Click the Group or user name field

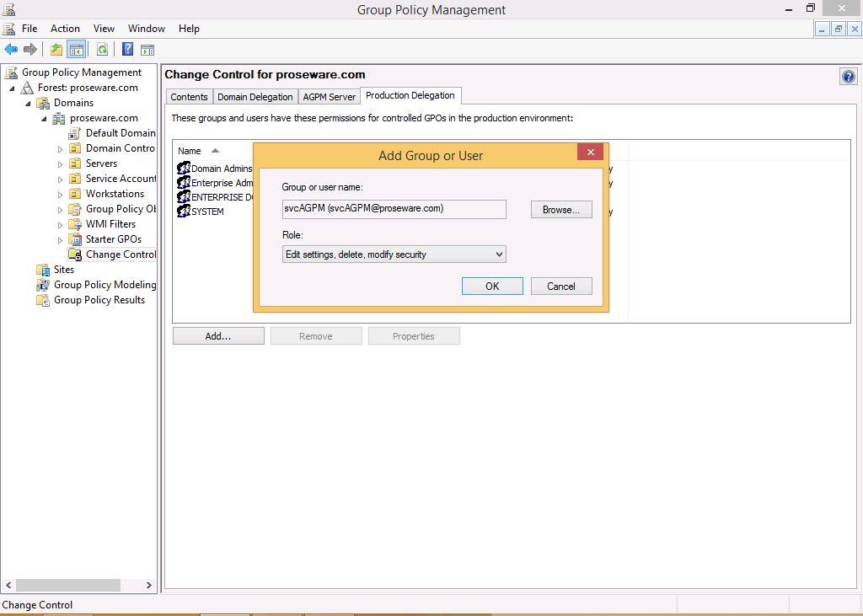coord(394,209)
